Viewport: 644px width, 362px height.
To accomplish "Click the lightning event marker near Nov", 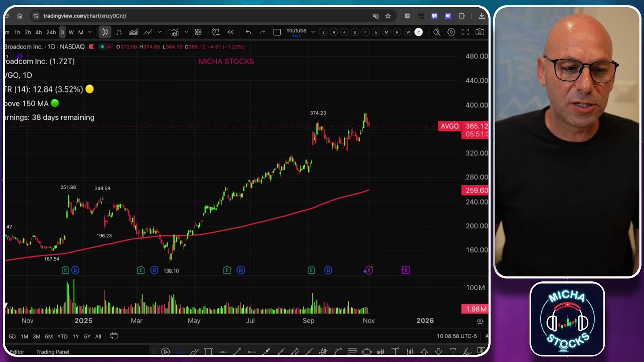I will point(368,270).
